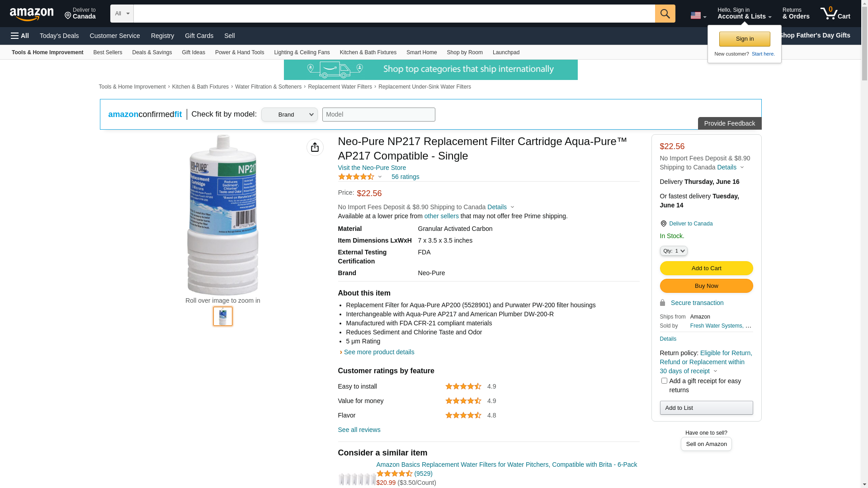
Task: Expand the Add to List dropdown
Action: (x=706, y=408)
